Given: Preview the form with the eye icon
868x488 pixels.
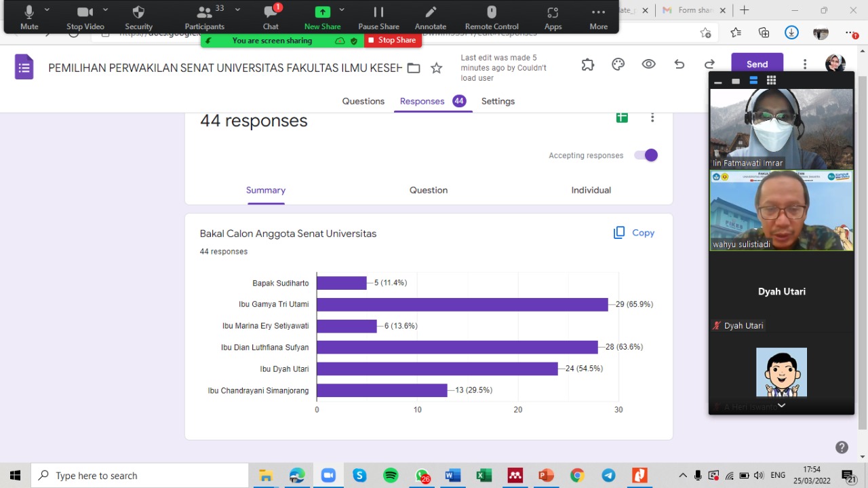Looking at the screenshot, I should click(x=649, y=64).
